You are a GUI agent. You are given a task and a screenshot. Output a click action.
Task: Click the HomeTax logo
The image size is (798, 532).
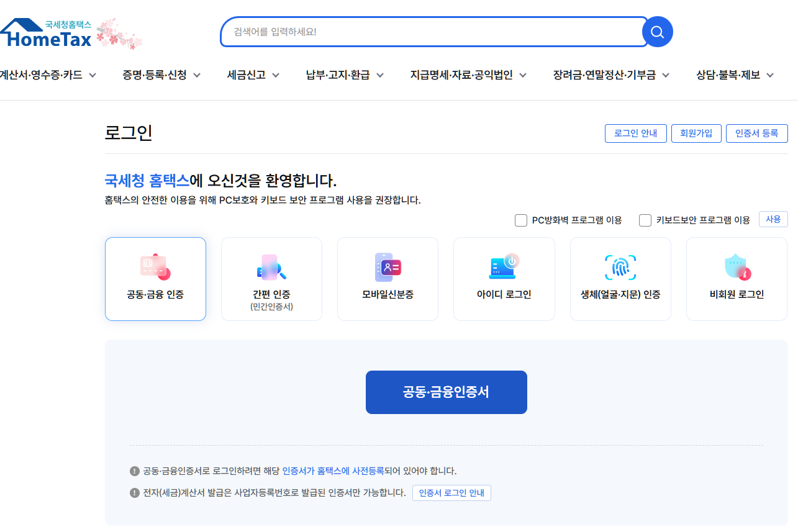[47, 30]
